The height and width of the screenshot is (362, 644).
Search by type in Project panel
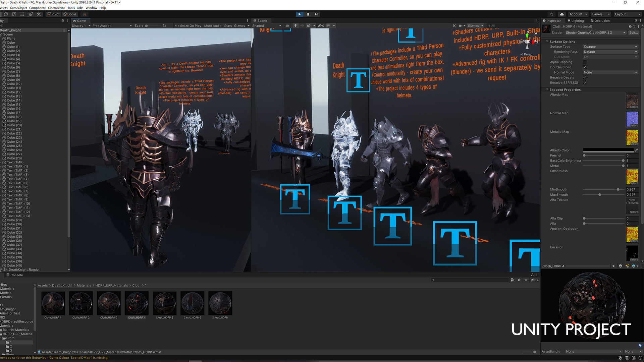pos(512,280)
